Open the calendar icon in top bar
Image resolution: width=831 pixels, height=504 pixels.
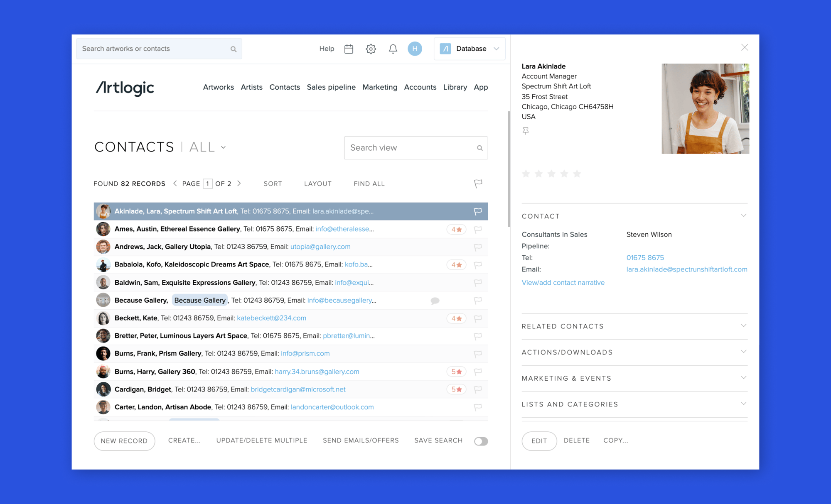point(349,49)
